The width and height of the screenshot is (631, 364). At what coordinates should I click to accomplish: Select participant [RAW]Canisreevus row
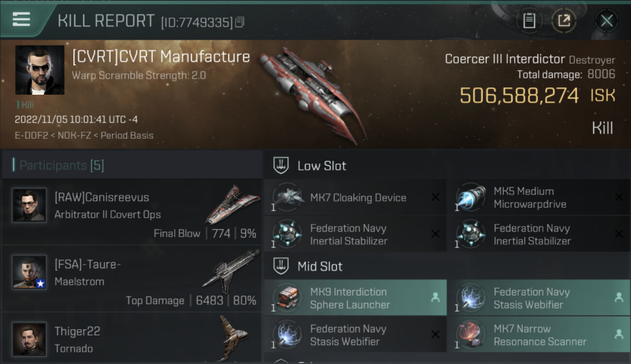[x=132, y=212]
